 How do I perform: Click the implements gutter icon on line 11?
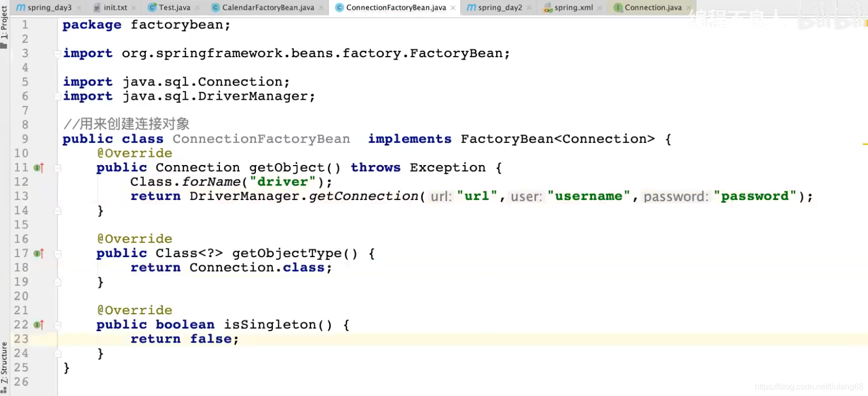click(x=39, y=168)
